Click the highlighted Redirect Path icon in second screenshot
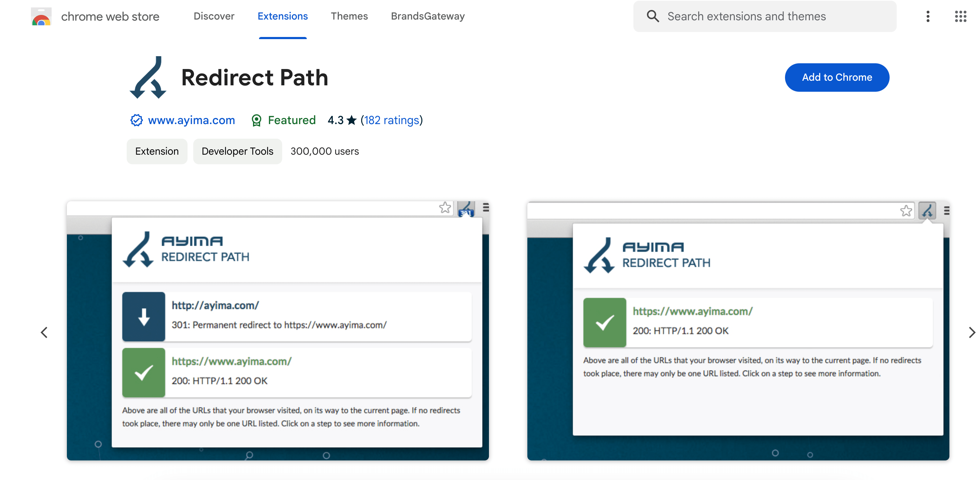 point(927,210)
